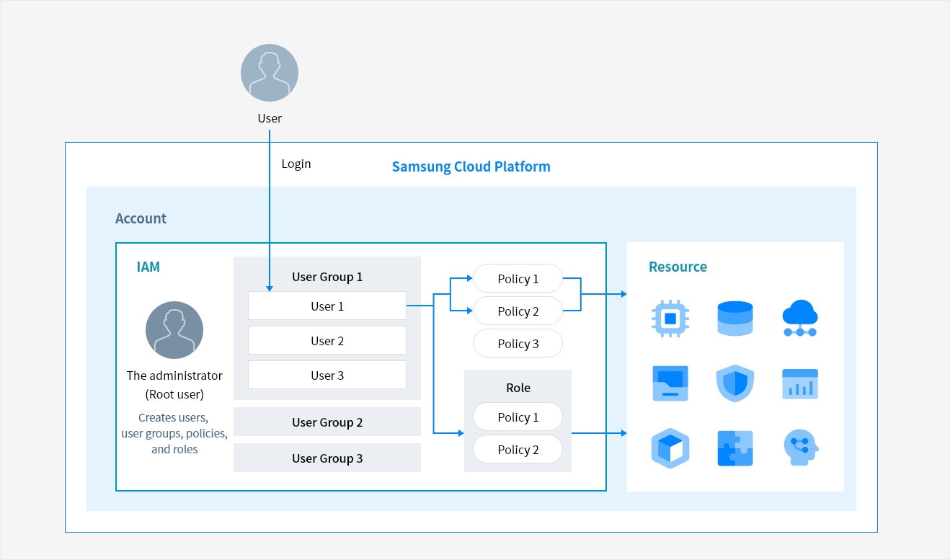The height and width of the screenshot is (560, 950).
Task: Click the User Group 2 bar
Action: pyautogui.click(x=327, y=422)
